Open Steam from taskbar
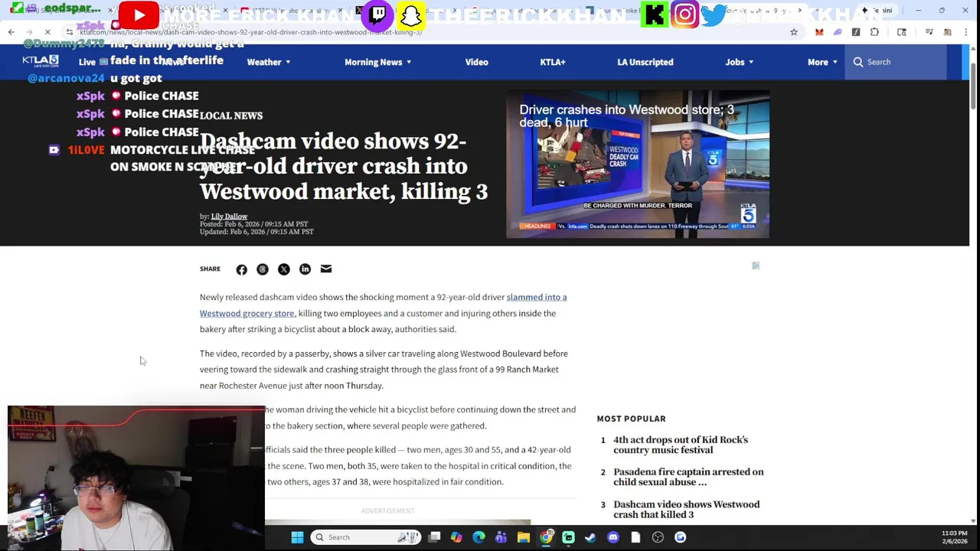The height and width of the screenshot is (551, 980). 590,537
